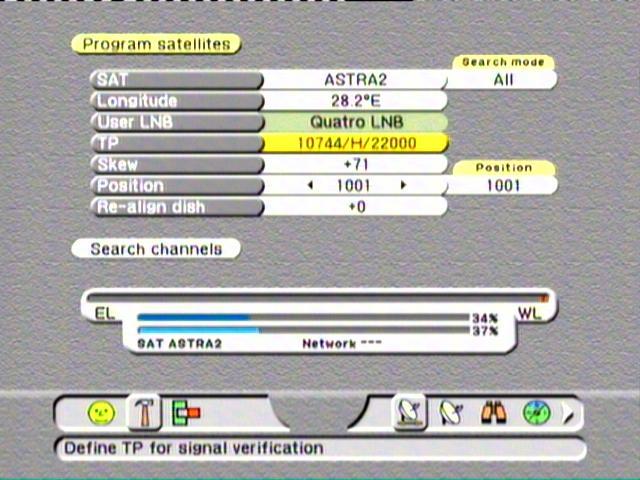Click the Search mode All field
This screenshot has width=640, height=480.
pyautogui.click(x=503, y=79)
